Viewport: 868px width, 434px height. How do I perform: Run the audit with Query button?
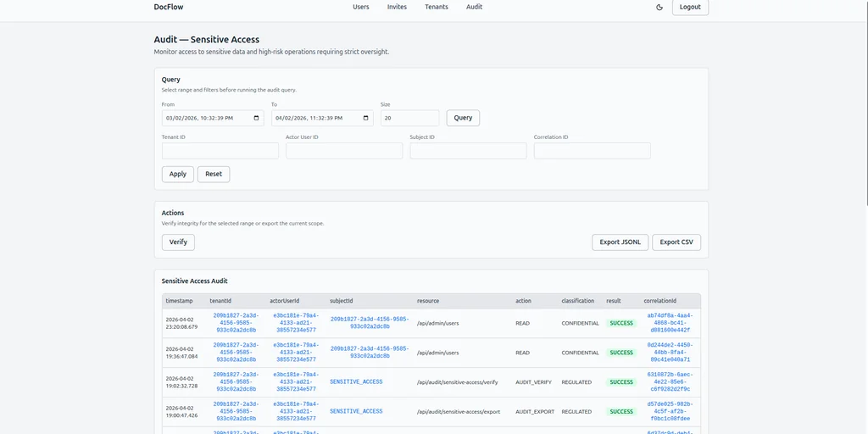pyautogui.click(x=463, y=118)
